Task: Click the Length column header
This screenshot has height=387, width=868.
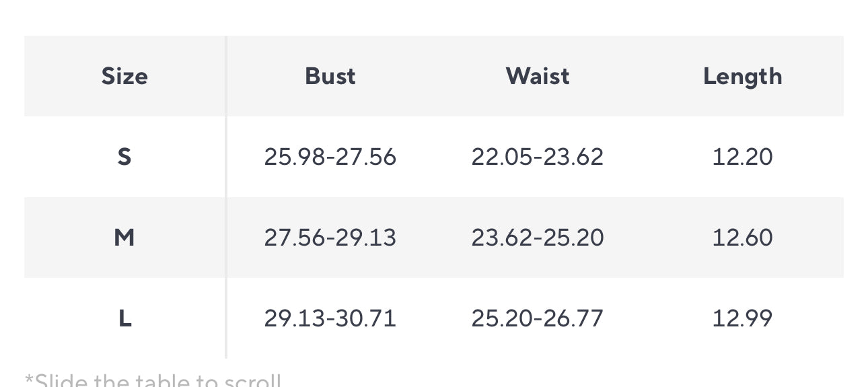Action: pos(742,76)
